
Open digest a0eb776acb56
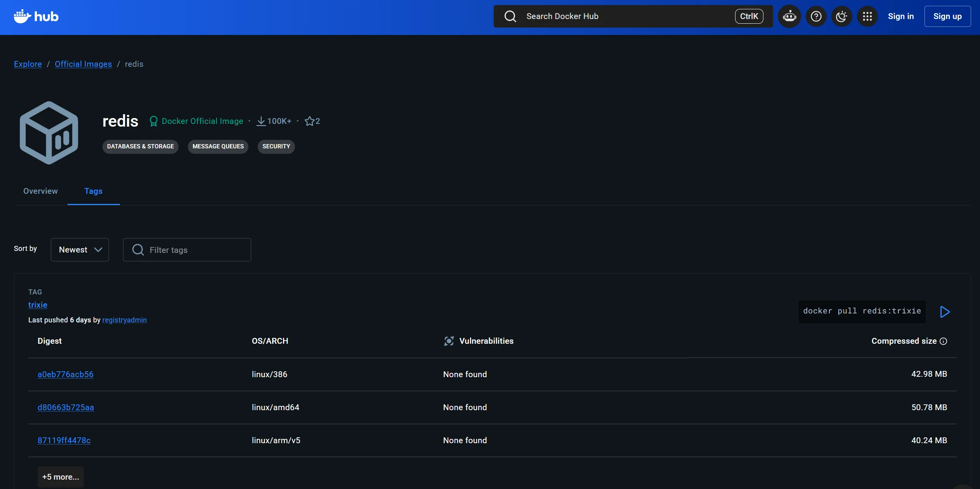[66, 374]
